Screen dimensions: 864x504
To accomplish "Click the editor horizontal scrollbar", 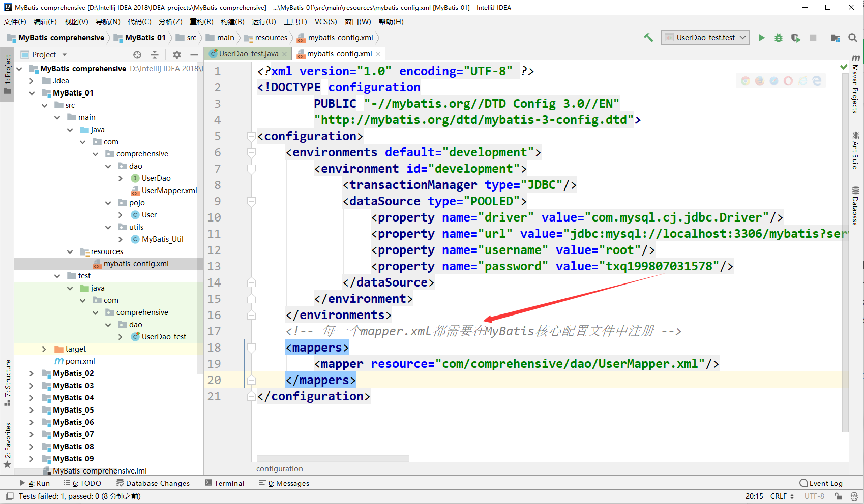I will [333, 458].
